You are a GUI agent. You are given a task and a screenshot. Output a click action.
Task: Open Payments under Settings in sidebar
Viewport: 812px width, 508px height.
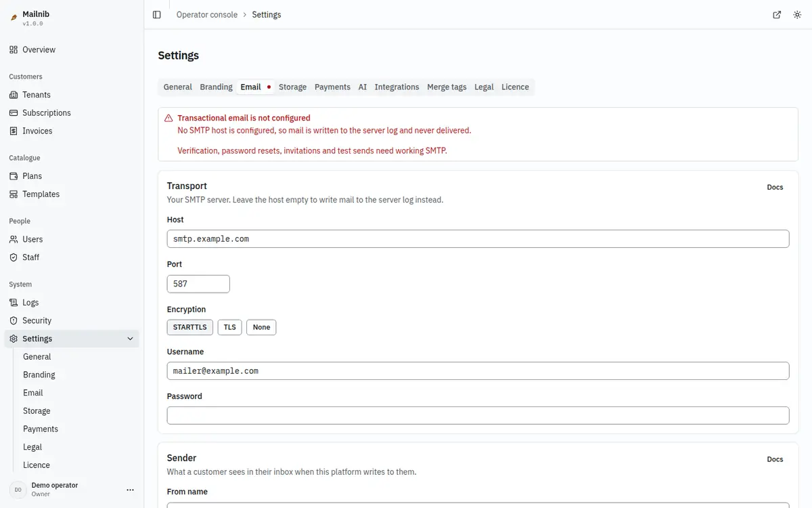[78, 429]
